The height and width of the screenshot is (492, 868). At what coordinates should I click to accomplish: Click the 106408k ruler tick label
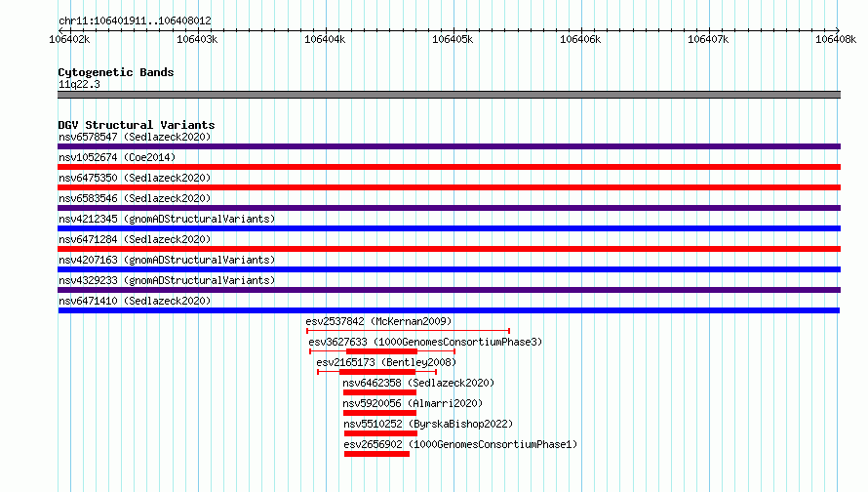pos(836,39)
